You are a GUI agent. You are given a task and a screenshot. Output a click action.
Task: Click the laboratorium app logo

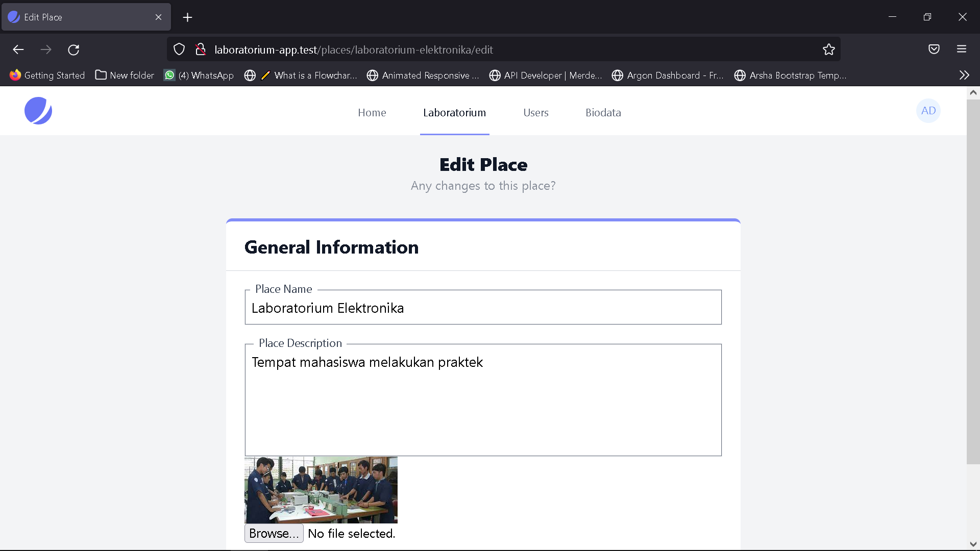(38, 111)
